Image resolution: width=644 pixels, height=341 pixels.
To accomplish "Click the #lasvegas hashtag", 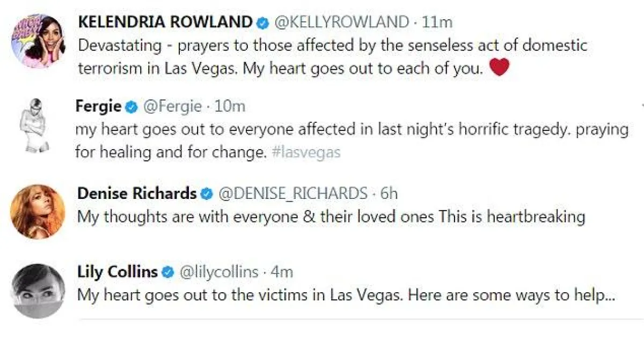I will tap(306, 152).
